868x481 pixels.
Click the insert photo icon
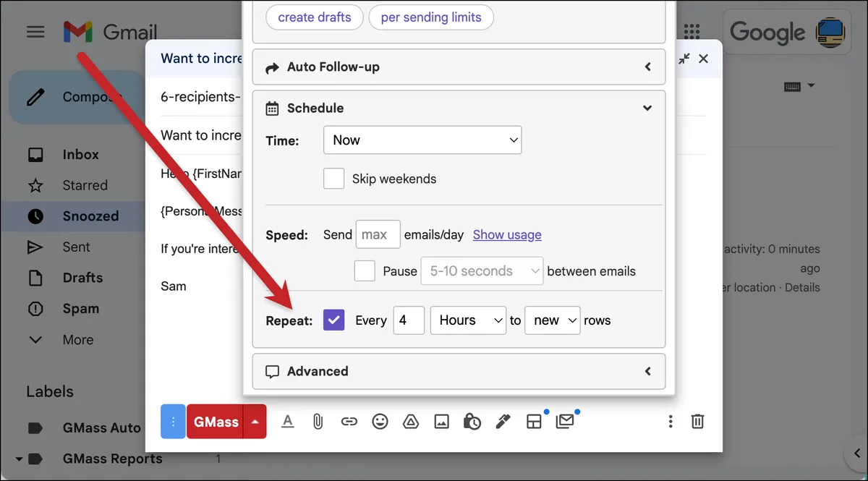pyautogui.click(x=441, y=422)
